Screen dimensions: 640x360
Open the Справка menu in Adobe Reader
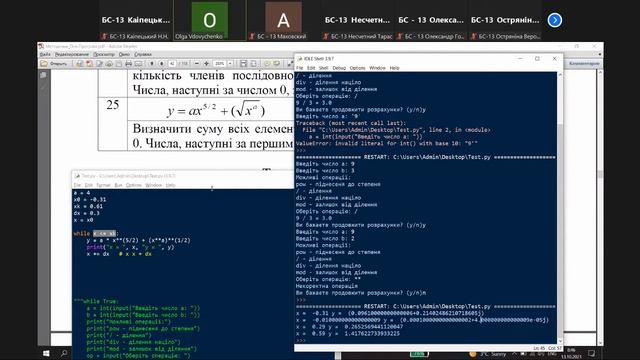(142, 54)
